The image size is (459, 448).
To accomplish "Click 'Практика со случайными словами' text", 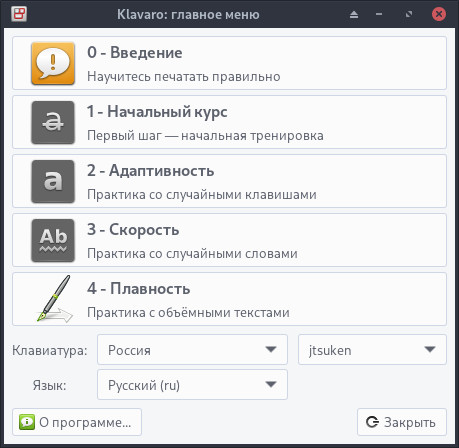I will 192,254.
